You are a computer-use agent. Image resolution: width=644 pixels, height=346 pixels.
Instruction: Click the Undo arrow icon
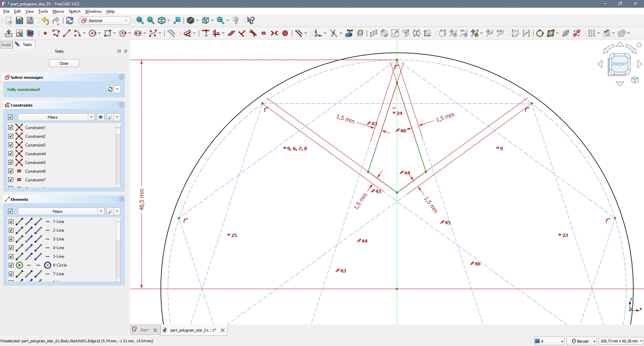click(x=45, y=21)
